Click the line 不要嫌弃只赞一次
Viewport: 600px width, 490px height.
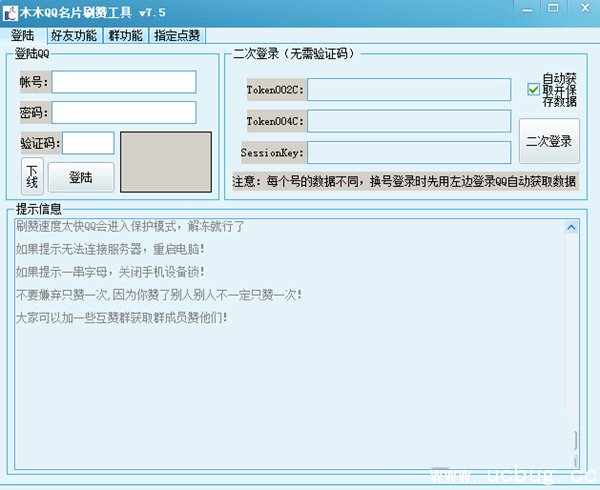[x=159, y=295]
